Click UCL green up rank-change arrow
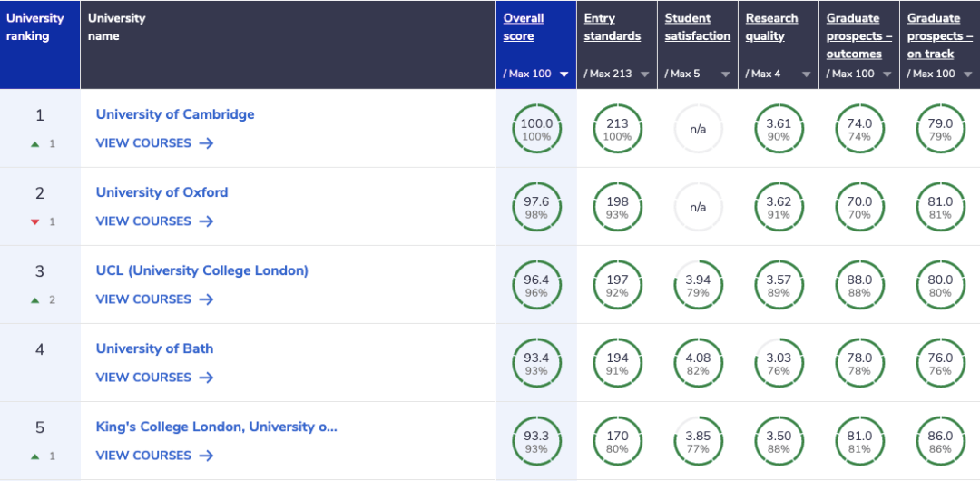This screenshot has height=481, width=980. [35, 300]
